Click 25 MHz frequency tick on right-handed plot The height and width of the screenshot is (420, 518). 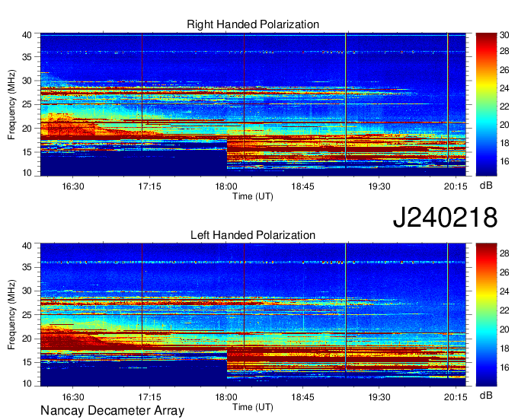(27, 104)
